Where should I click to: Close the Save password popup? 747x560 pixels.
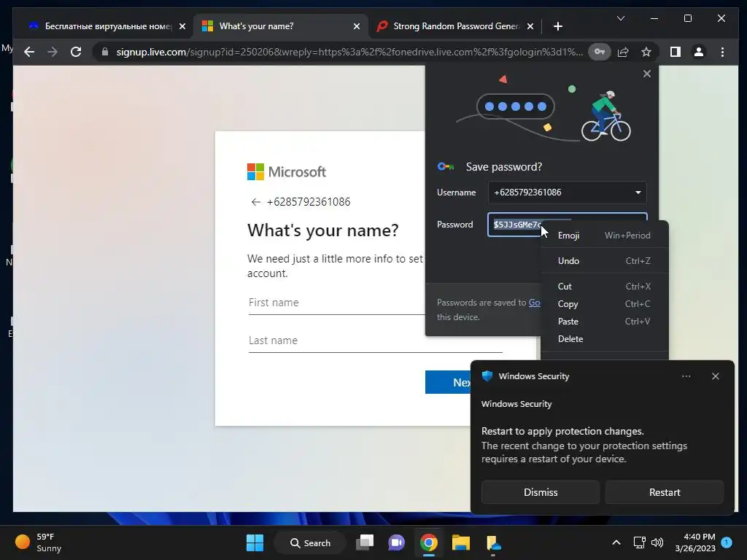[x=647, y=74]
